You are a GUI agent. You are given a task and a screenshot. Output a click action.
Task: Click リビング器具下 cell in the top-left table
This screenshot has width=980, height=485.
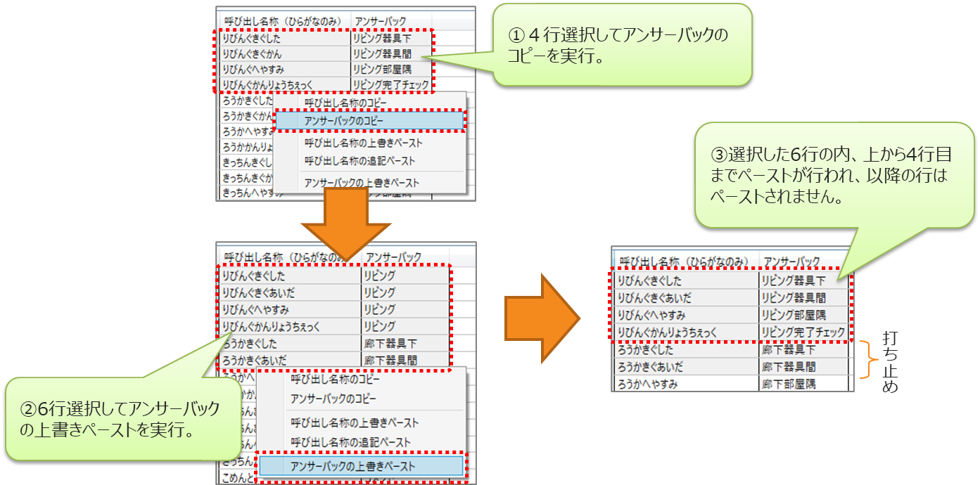[390, 38]
